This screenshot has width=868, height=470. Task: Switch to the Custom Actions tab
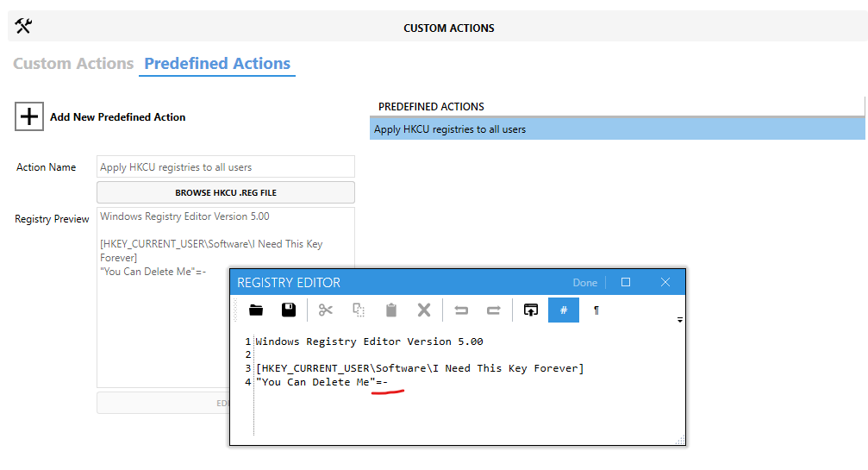click(73, 64)
